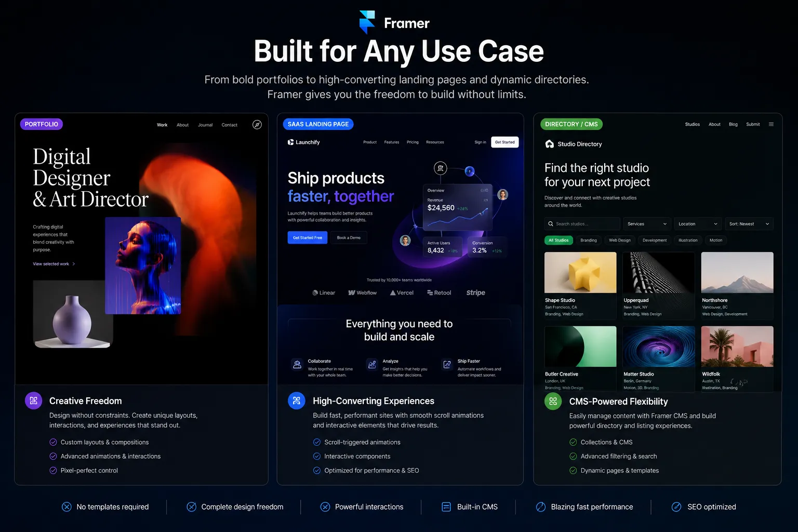Click the icon beside Complete design freedom
The height and width of the screenshot is (532, 798).
pyautogui.click(x=191, y=507)
